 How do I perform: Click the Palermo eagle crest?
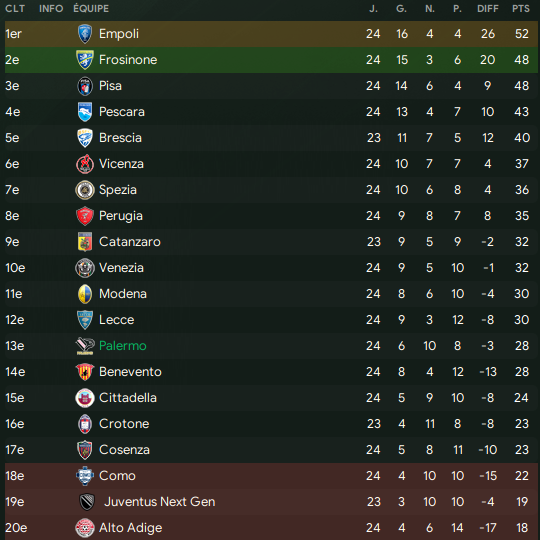(x=84, y=346)
